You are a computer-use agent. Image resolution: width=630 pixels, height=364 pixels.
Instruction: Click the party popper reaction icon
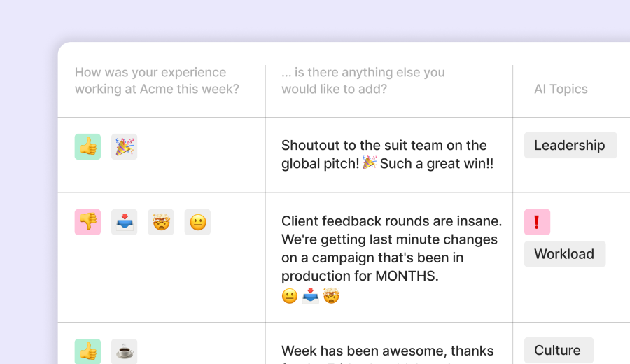(124, 147)
